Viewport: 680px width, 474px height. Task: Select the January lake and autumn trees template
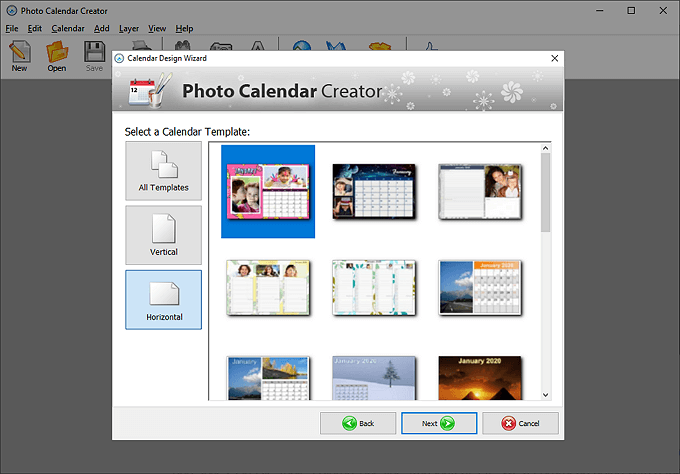pos(268,378)
